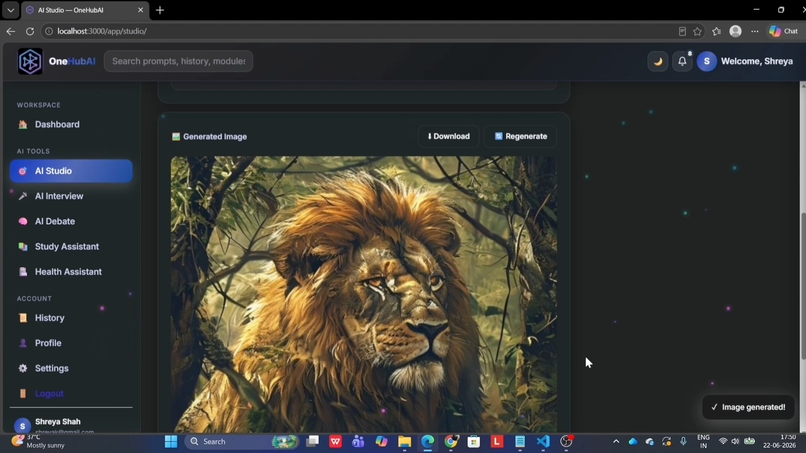Click the address bar URL
The width and height of the screenshot is (806, 453).
(x=102, y=31)
